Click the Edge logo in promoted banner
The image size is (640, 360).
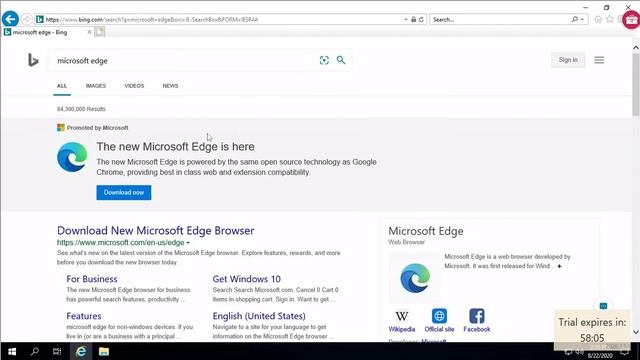point(72,157)
